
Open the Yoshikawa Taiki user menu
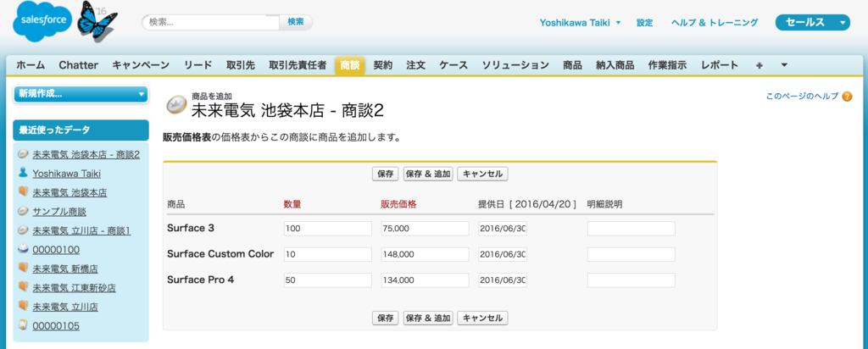pos(580,23)
